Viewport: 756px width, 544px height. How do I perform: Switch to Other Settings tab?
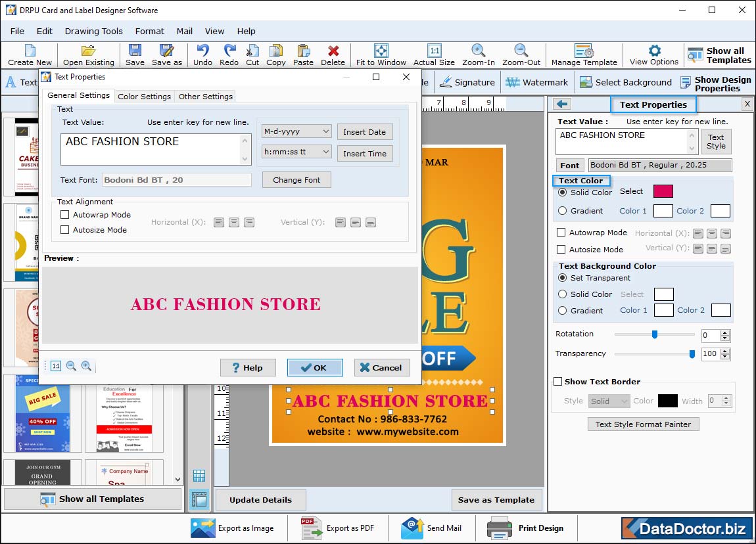coord(205,97)
